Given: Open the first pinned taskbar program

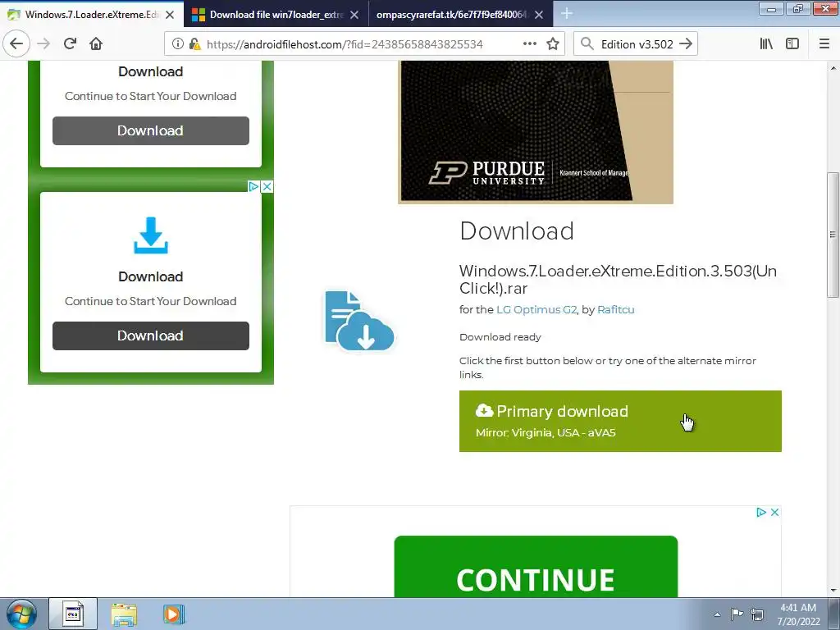Looking at the screenshot, I should pyautogui.click(x=73, y=614).
